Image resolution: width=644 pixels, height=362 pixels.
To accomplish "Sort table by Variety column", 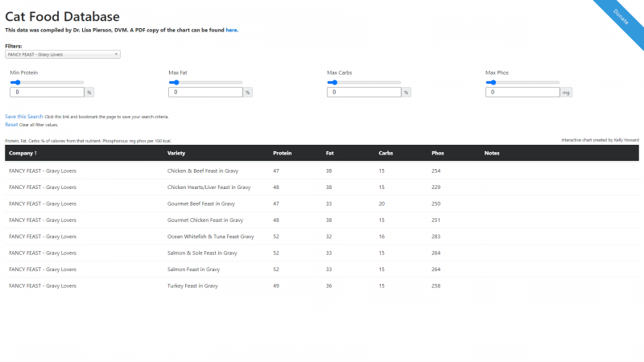I will (176, 153).
